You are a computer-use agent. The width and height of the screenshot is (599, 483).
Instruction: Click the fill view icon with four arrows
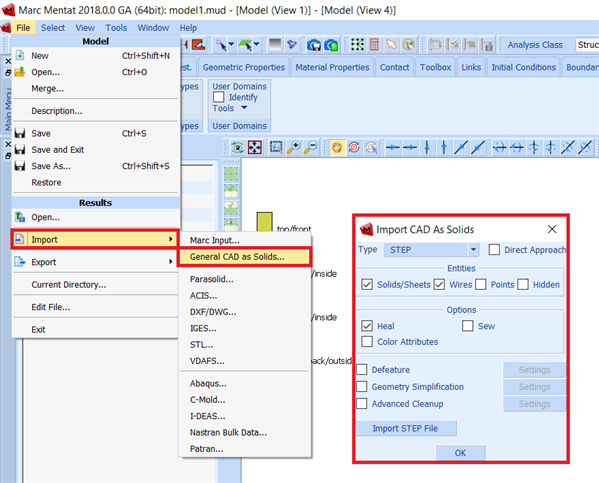point(255,147)
